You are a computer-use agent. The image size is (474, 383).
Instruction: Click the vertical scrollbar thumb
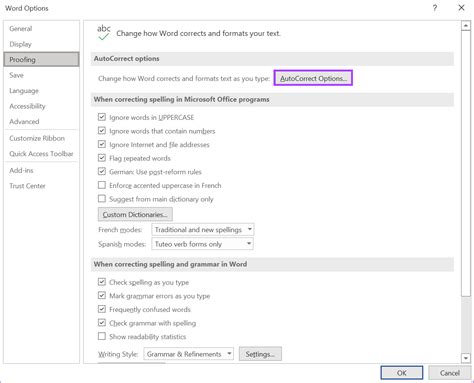pos(466,163)
